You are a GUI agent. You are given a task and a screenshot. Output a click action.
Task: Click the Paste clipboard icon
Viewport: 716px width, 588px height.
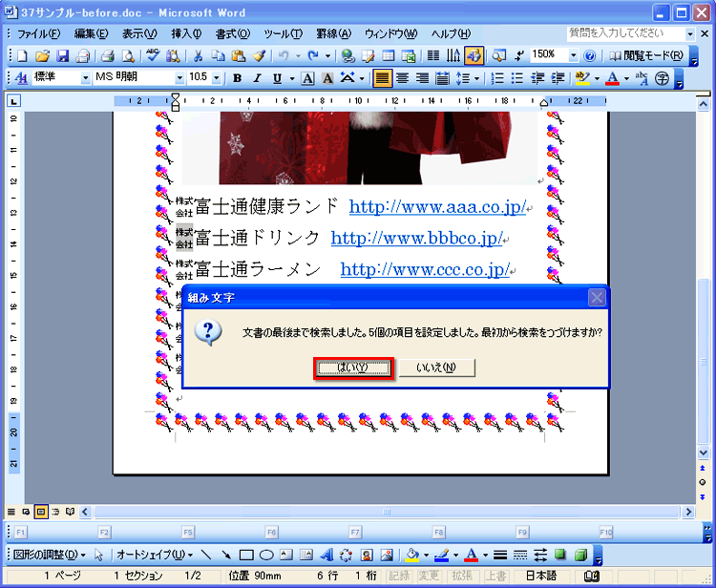click(239, 56)
